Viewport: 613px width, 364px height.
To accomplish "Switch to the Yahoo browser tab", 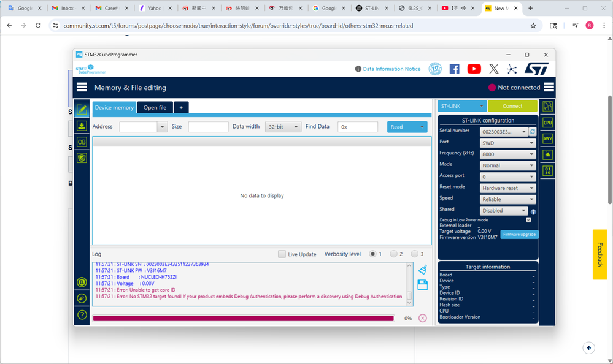I will pyautogui.click(x=155, y=8).
